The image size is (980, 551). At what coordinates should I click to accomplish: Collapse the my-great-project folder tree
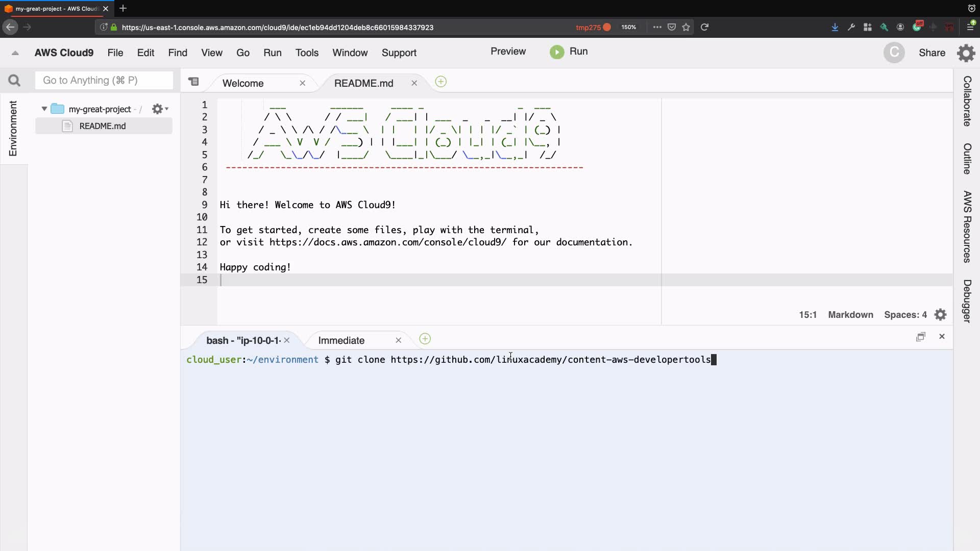44,109
